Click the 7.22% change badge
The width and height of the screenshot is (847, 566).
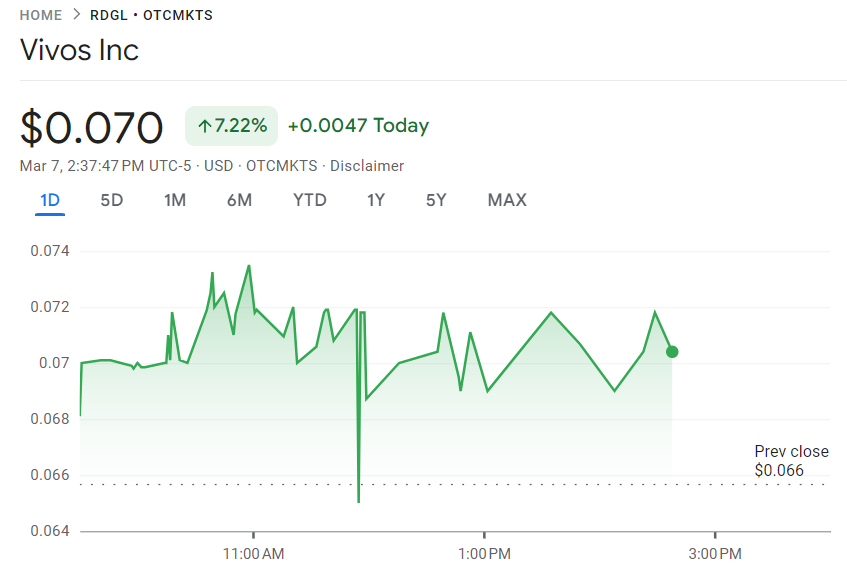[231, 126]
